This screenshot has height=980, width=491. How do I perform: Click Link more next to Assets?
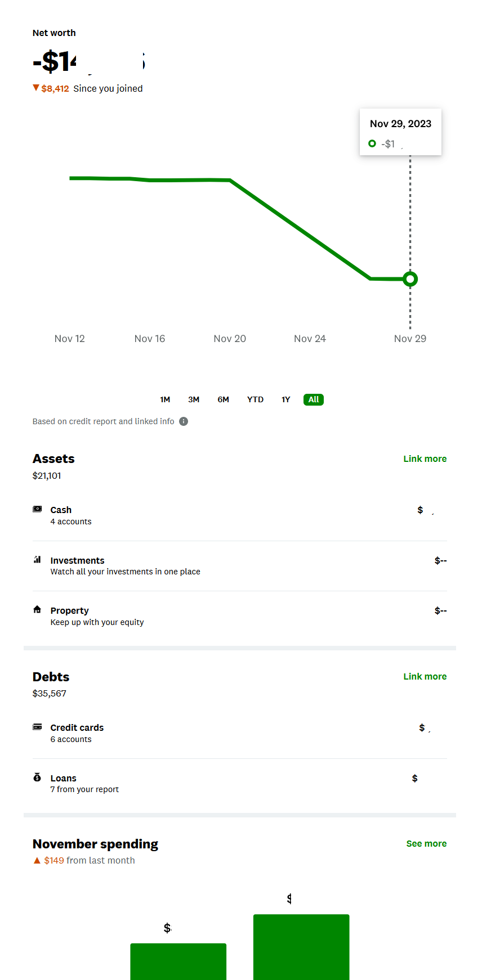point(425,459)
